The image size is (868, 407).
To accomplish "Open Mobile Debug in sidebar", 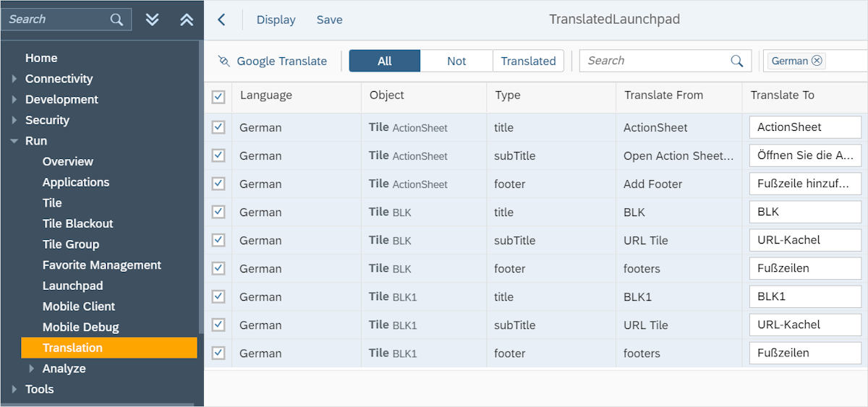I will (x=81, y=327).
